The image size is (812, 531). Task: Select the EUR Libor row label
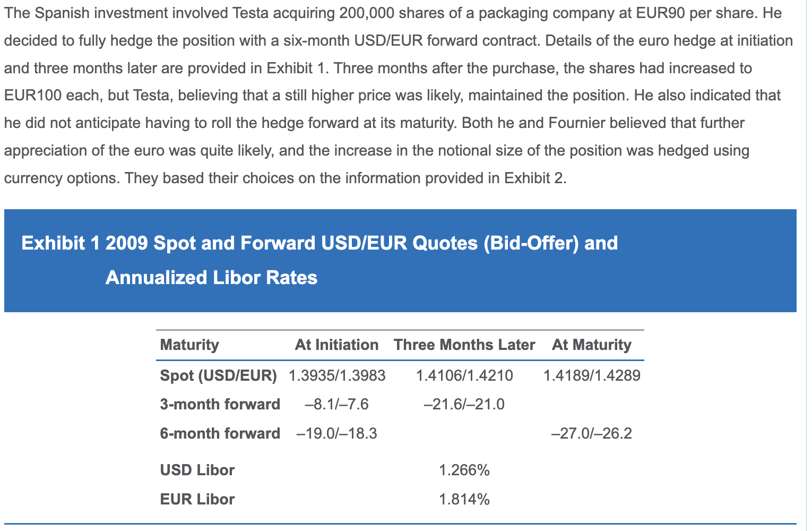pos(197,500)
